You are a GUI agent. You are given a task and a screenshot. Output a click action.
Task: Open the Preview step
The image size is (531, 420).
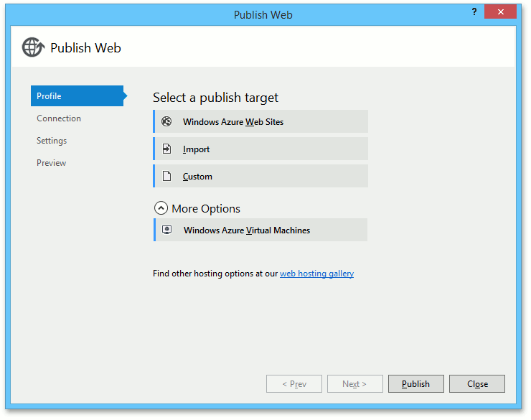click(x=52, y=163)
